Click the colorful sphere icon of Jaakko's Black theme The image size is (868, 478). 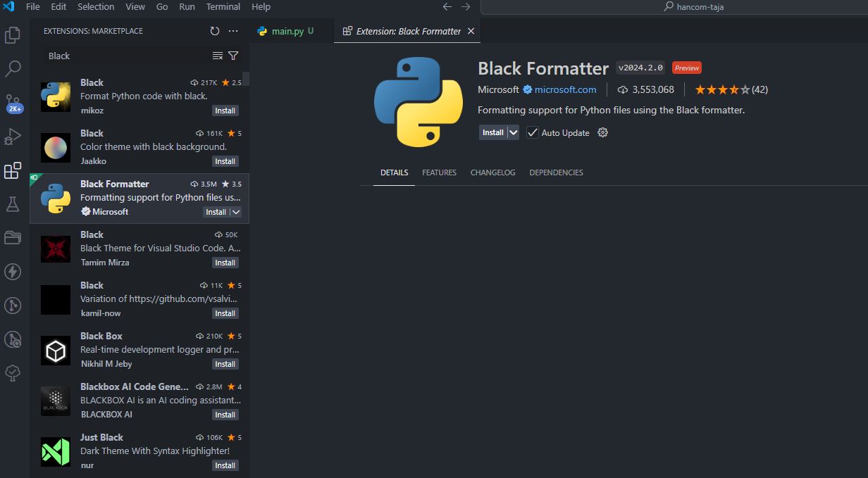point(55,147)
